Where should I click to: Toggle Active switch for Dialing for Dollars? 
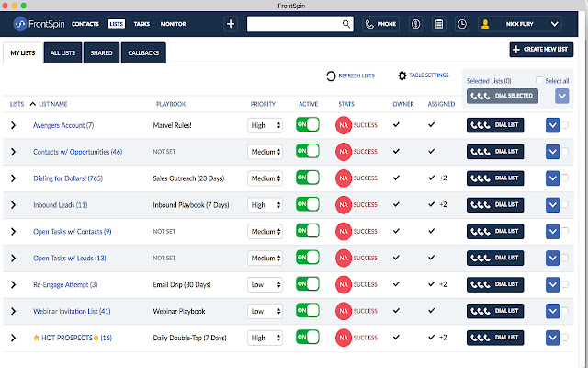(x=308, y=178)
